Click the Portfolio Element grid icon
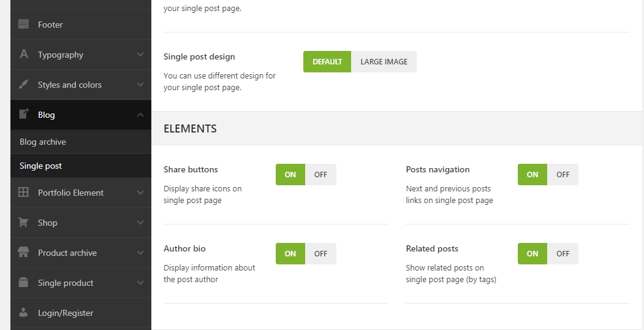The image size is (644, 330). point(24,193)
